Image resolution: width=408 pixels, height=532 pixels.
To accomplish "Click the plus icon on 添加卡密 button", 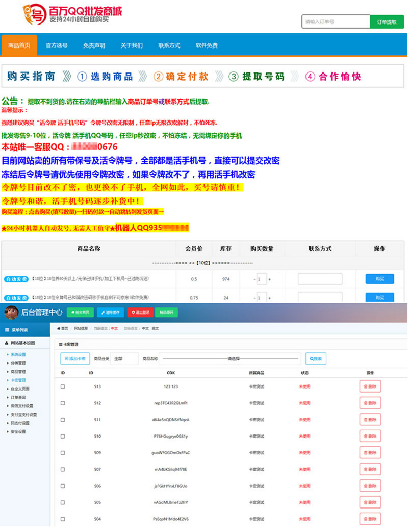I will [x=67, y=359].
